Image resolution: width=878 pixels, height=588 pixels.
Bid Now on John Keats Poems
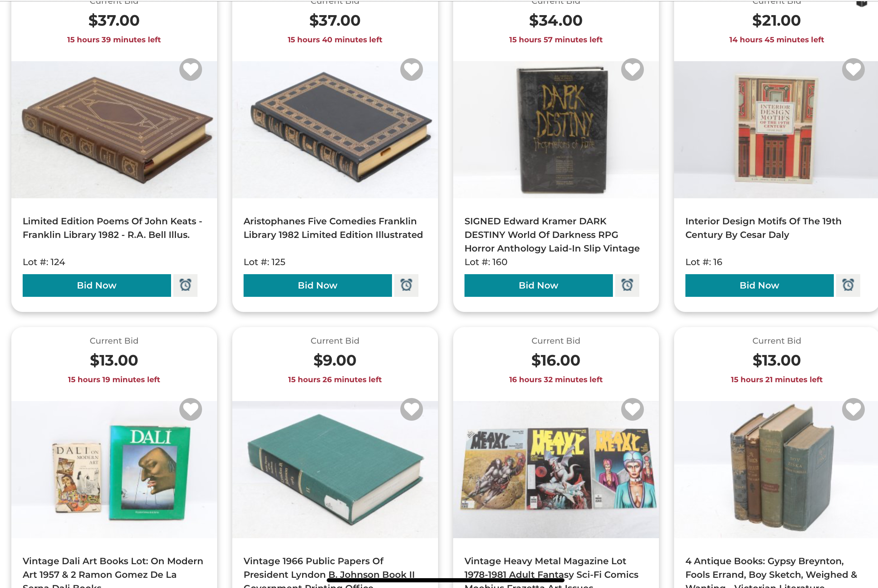point(97,286)
